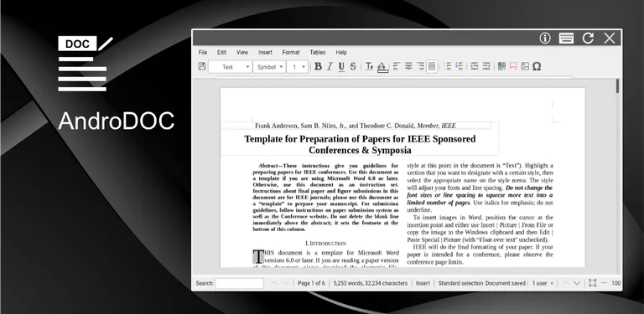Open the File menu

pos(202,53)
